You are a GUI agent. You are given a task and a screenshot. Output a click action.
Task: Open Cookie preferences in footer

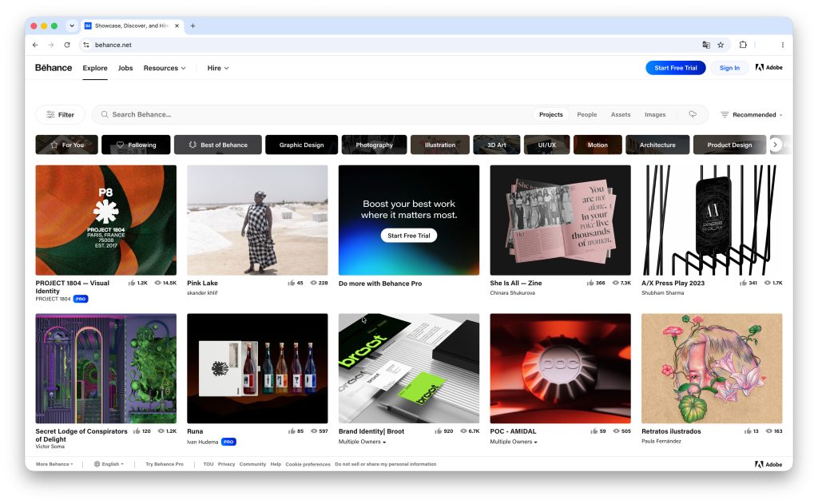[308, 464]
